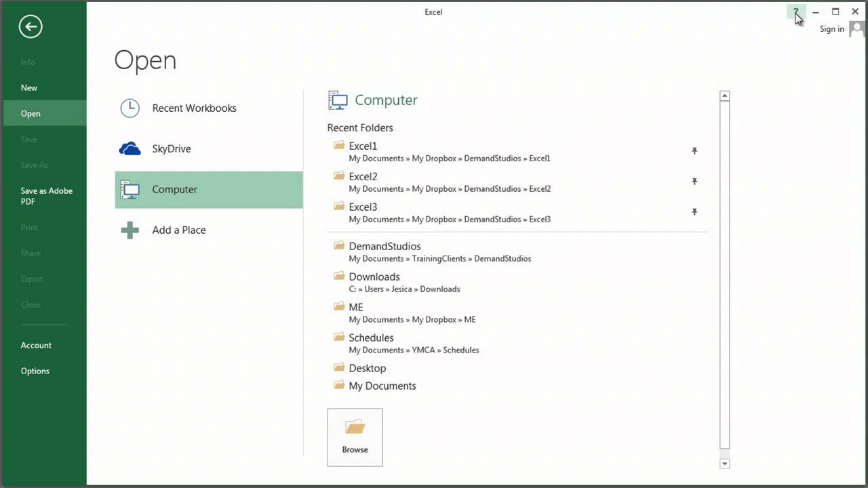
Task: Click the Downloads folder icon
Action: click(x=339, y=276)
